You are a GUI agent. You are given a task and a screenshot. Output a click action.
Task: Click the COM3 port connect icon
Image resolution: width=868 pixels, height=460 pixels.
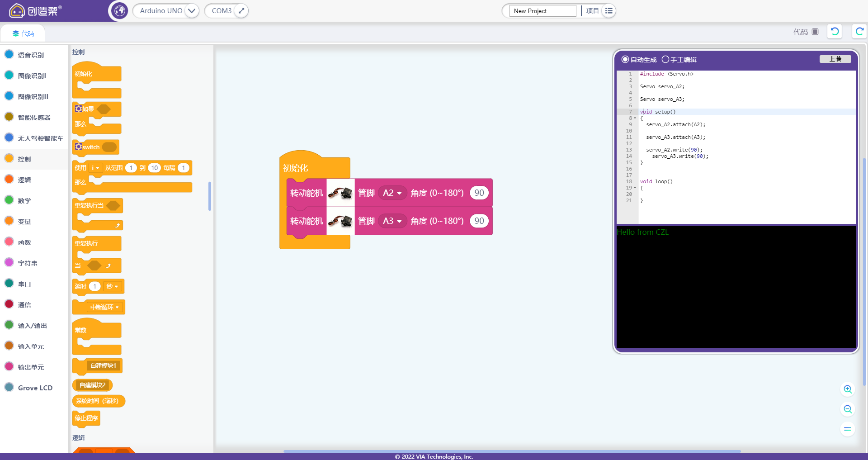point(241,11)
